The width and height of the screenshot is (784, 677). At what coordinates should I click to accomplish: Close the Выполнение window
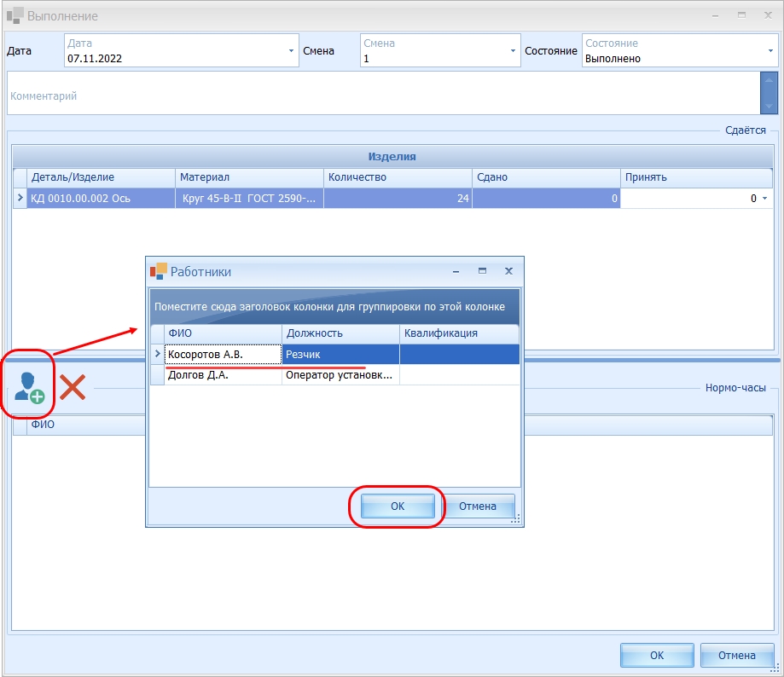[768, 15]
